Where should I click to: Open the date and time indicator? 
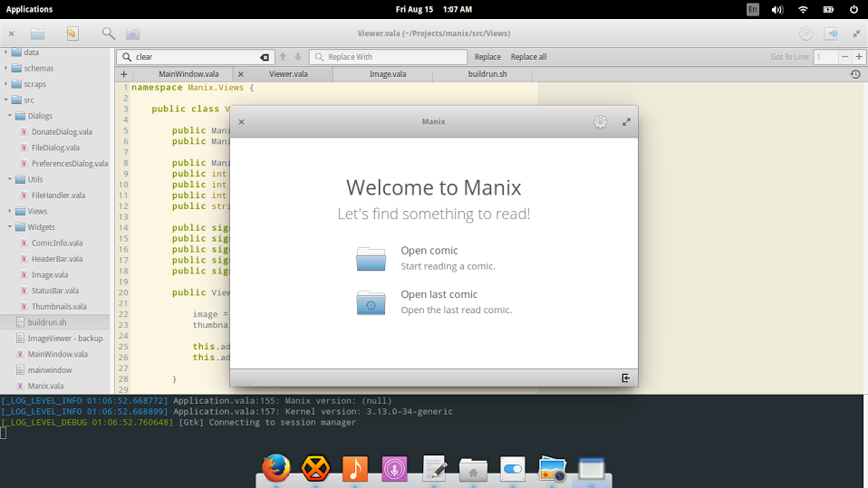433,9
